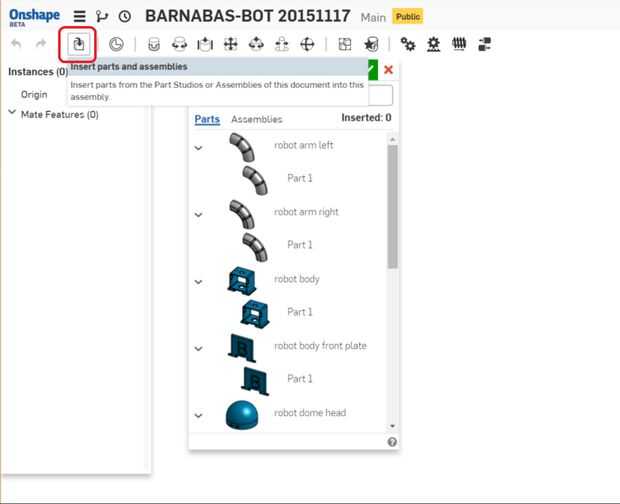Select the Ball mate crosshair tool
Image resolution: width=620 pixels, height=504 pixels.
307,44
